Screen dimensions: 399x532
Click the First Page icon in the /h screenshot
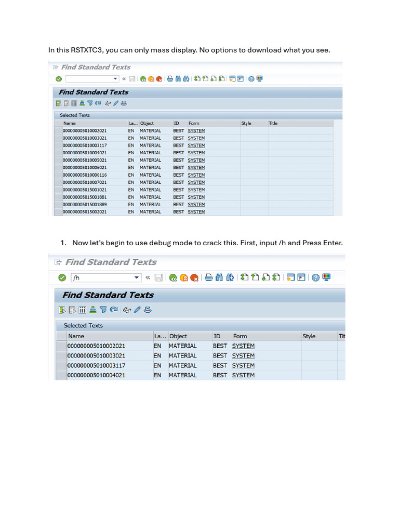tap(244, 277)
